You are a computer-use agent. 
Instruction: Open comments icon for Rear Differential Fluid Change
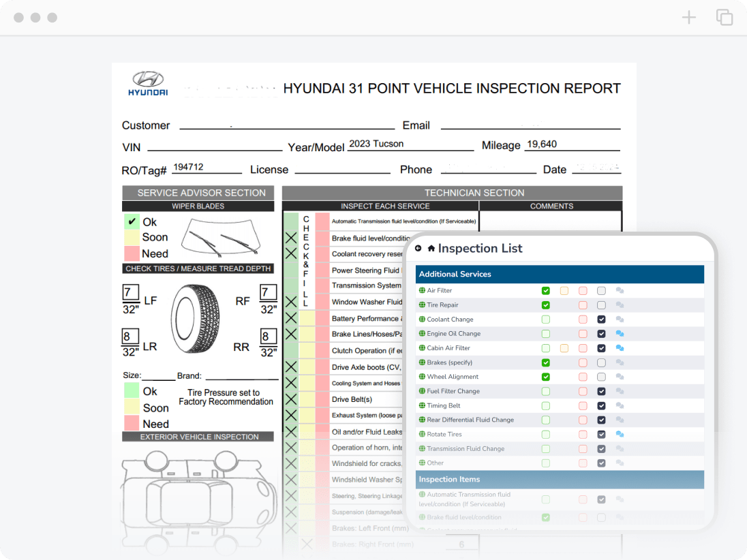pyautogui.click(x=620, y=420)
